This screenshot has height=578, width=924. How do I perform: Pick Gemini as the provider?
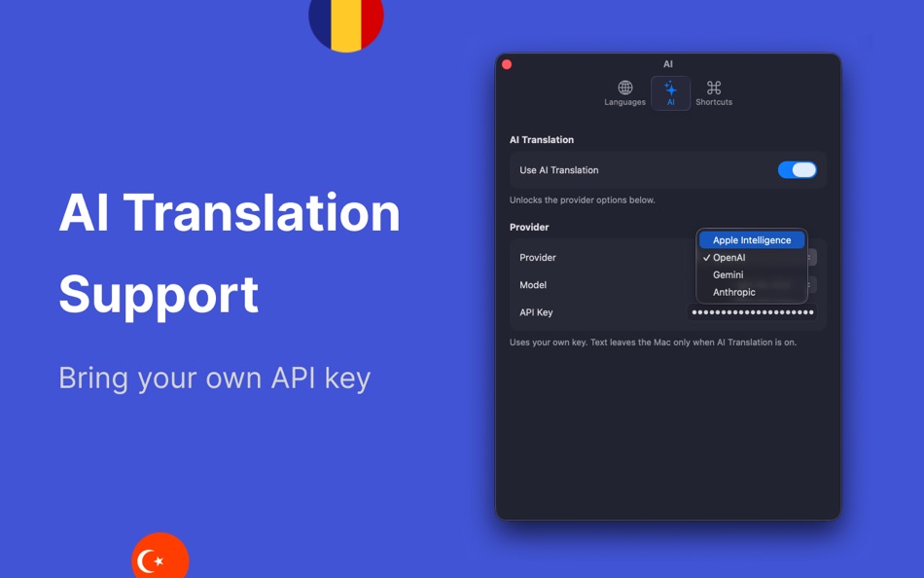(x=751, y=274)
